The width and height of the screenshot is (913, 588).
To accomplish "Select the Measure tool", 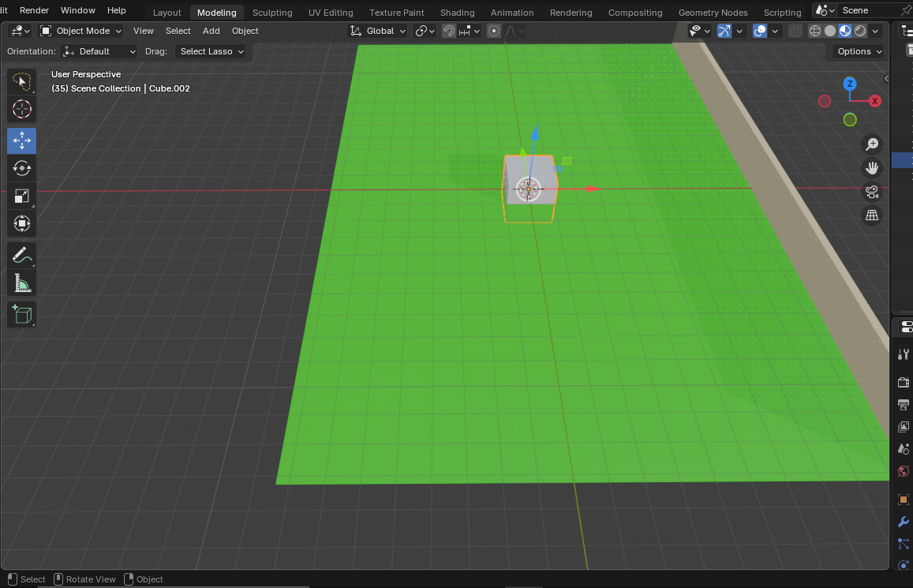I will click(x=21, y=283).
